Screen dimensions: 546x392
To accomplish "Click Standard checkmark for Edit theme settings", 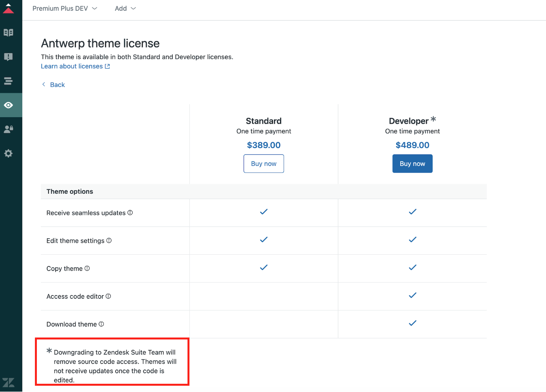I will [264, 240].
